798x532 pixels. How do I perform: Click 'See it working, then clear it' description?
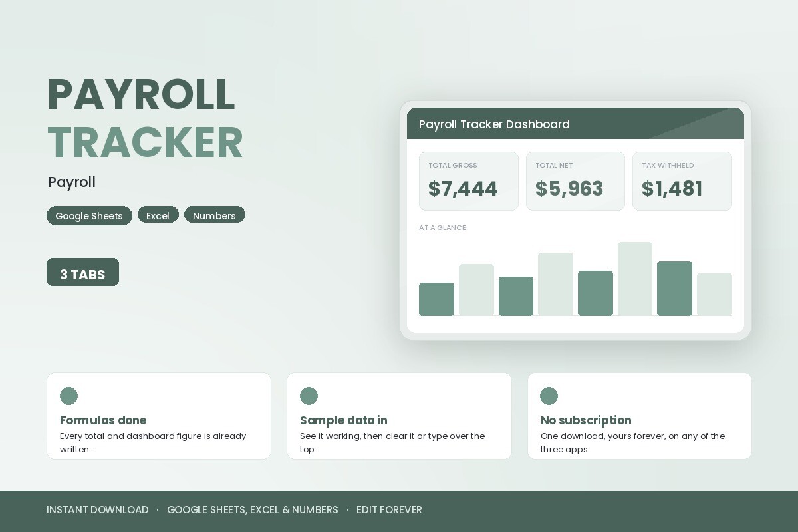point(392,442)
